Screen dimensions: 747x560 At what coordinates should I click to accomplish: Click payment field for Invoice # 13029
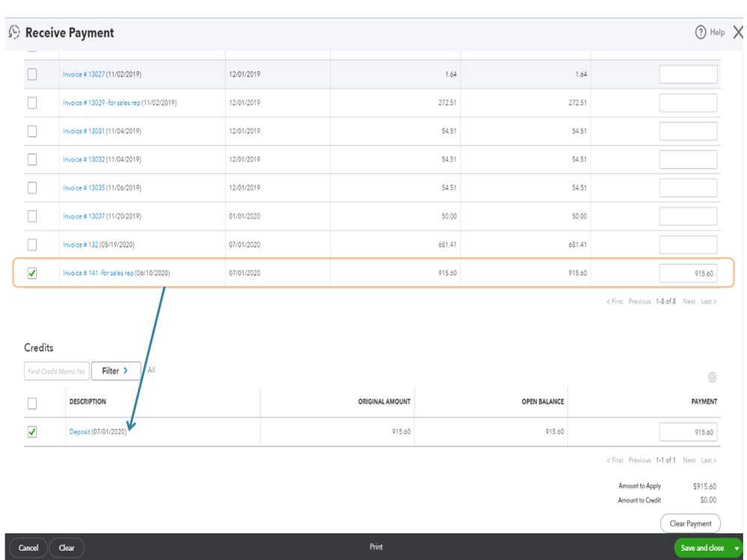pos(688,102)
